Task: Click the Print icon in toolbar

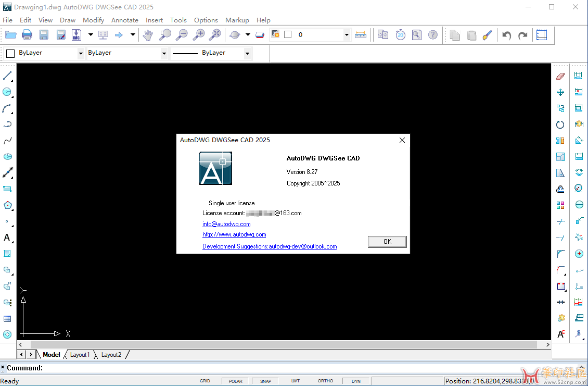Action: [x=27, y=35]
